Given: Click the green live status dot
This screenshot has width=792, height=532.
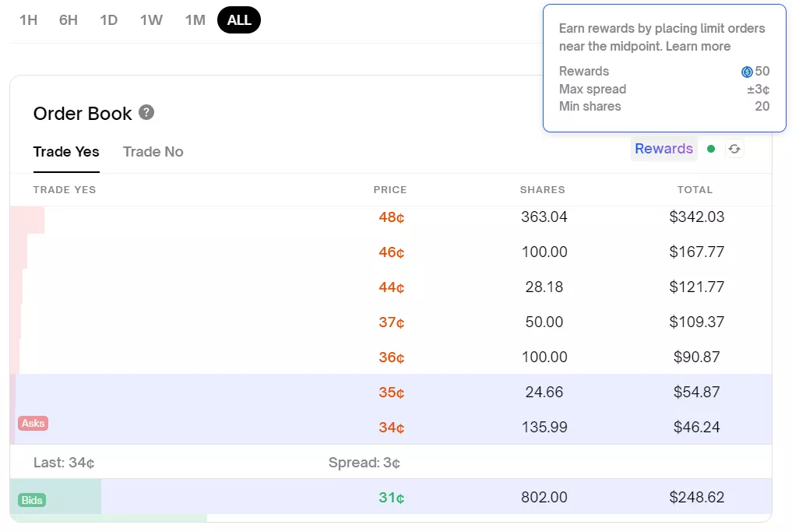Looking at the screenshot, I should (x=711, y=149).
